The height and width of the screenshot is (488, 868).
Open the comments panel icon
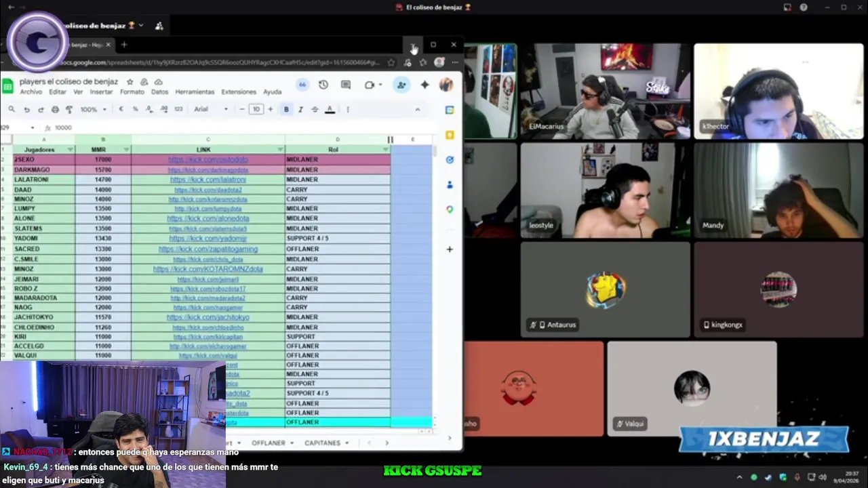click(346, 85)
